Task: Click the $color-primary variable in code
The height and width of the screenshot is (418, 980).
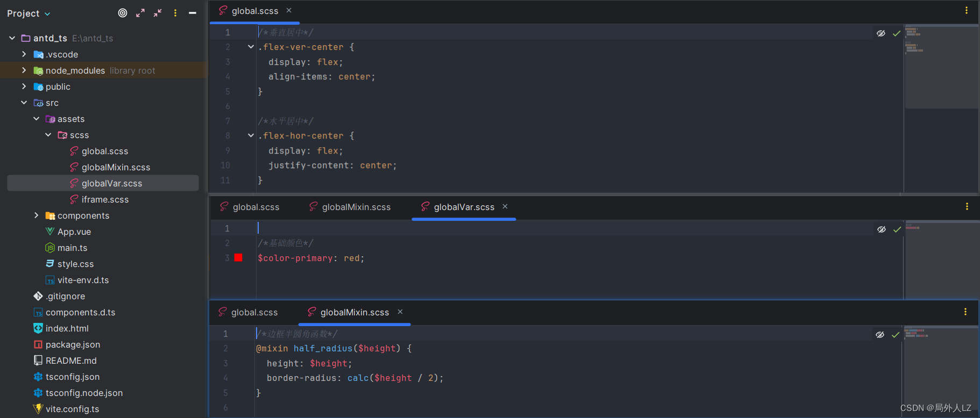Action: pyautogui.click(x=295, y=258)
